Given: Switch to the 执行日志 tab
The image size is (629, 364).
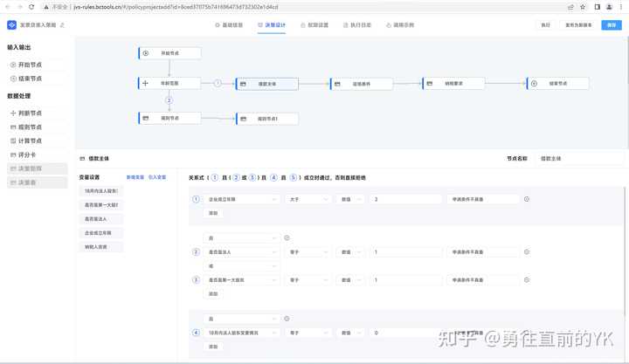Looking at the screenshot, I should (x=357, y=24).
